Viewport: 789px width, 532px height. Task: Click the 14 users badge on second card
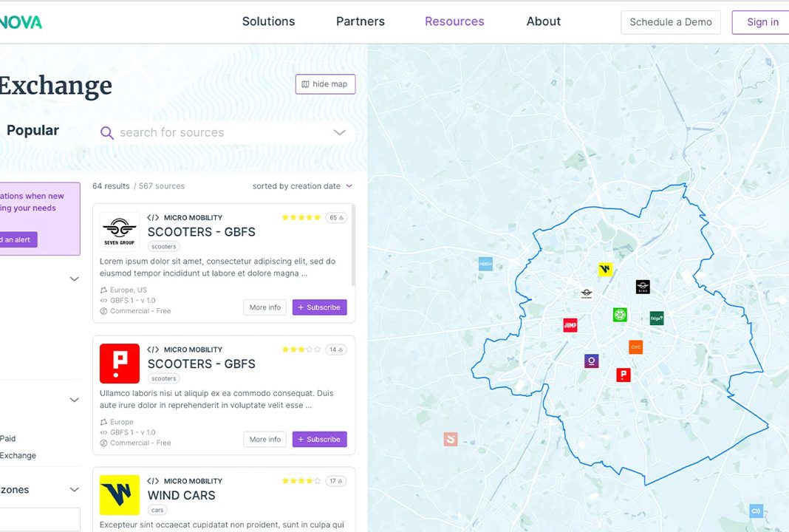[336, 349]
